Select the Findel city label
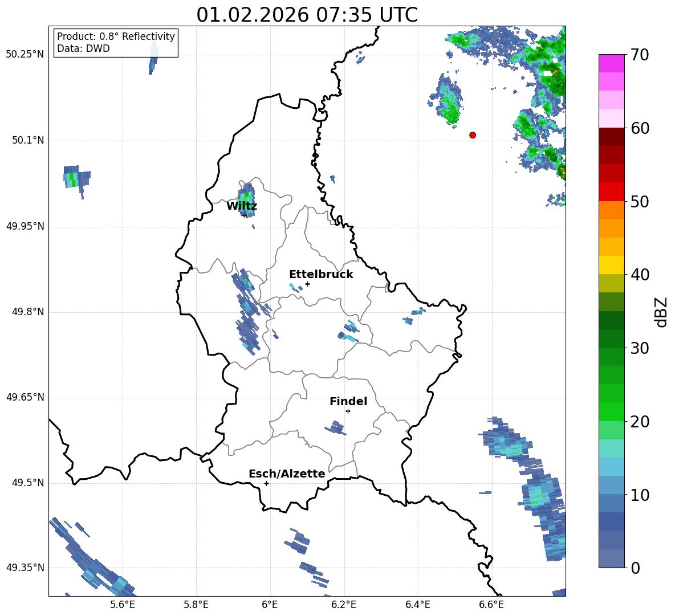Image resolution: width=675 pixels, height=616 pixels. click(x=348, y=401)
